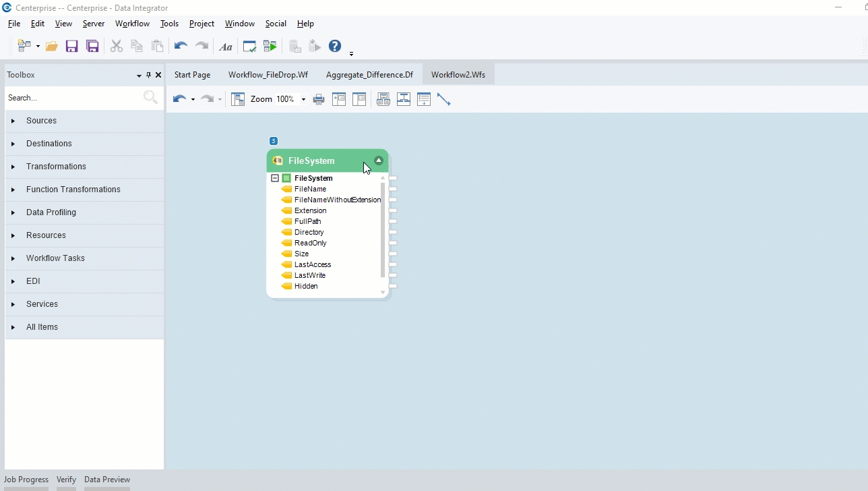Viewport: 868px width, 491px height.
Task: Click the Save All icon
Action: pyautogui.click(x=92, y=47)
